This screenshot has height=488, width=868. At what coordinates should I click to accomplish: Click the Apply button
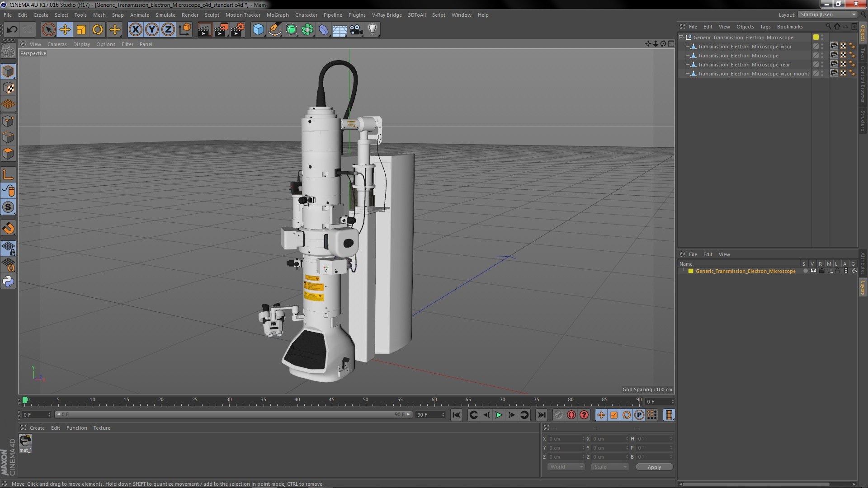point(654,467)
